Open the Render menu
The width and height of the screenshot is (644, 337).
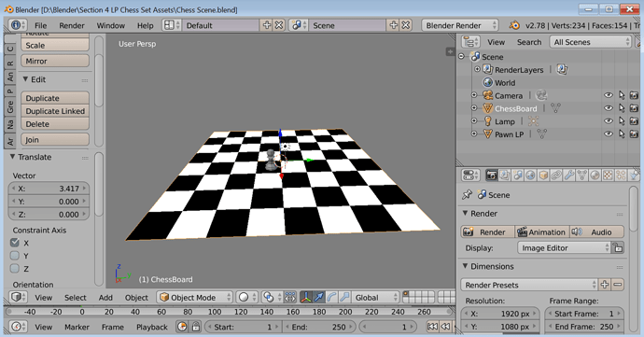click(x=72, y=25)
